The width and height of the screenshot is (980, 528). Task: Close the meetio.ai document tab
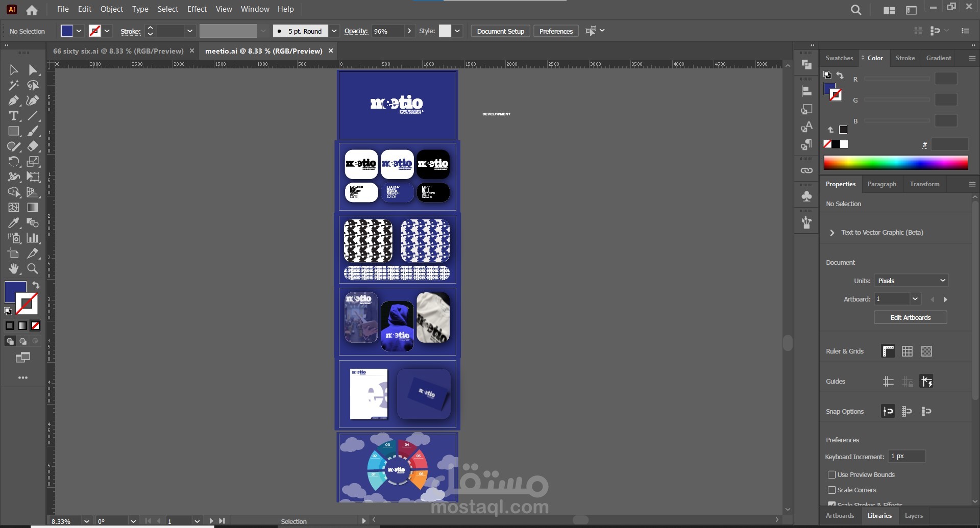click(331, 51)
